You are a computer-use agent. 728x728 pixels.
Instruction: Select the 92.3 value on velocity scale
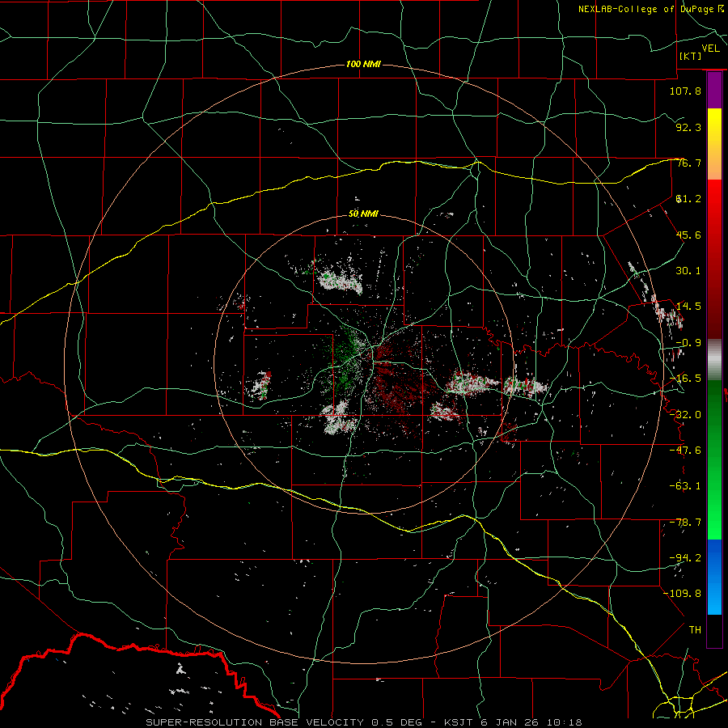(x=688, y=127)
